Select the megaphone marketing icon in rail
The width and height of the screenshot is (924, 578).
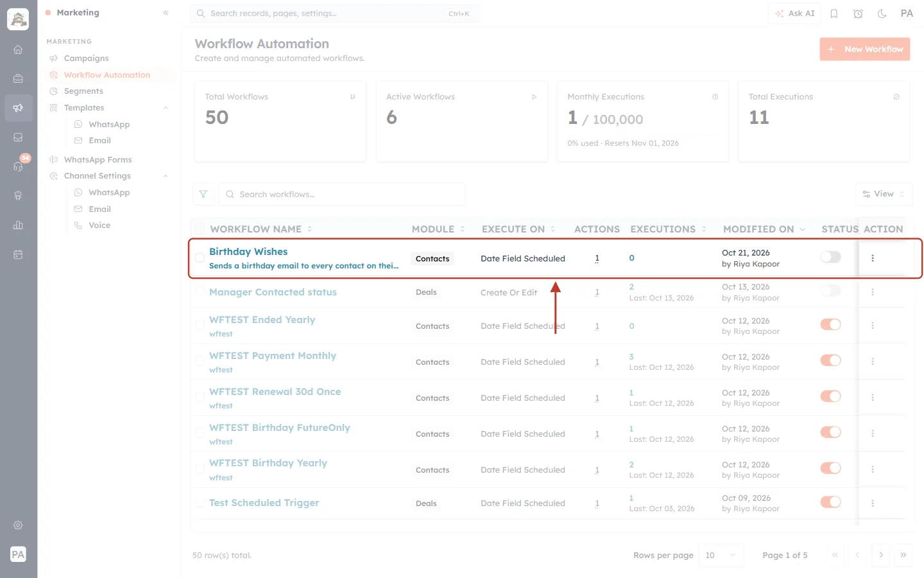click(x=18, y=108)
